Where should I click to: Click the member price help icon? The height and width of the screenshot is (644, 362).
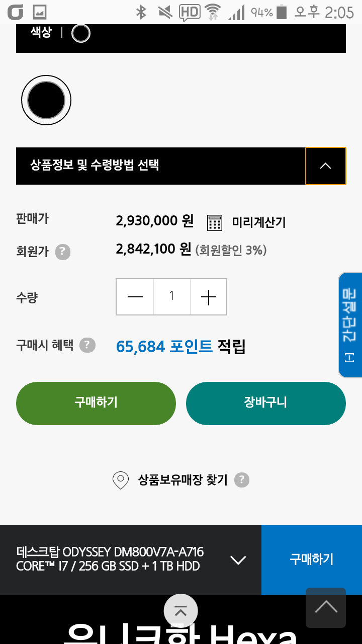point(62,251)
